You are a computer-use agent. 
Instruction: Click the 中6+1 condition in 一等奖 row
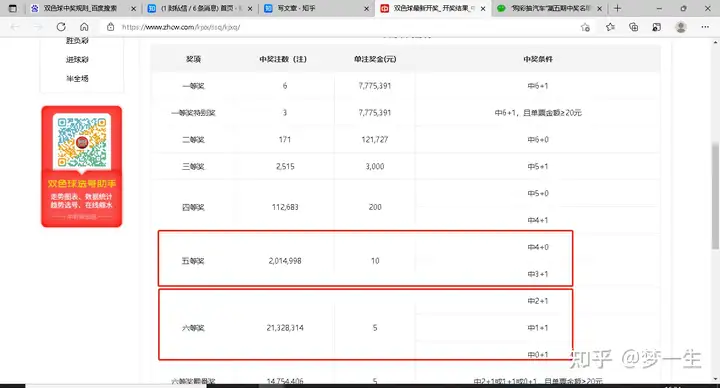tap(538, 86)
